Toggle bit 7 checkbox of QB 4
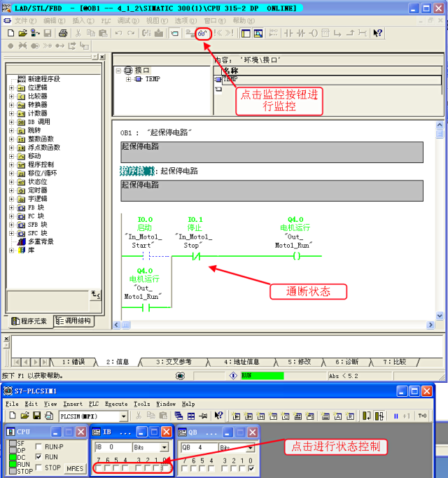448x478 pixels. point(185,468)
